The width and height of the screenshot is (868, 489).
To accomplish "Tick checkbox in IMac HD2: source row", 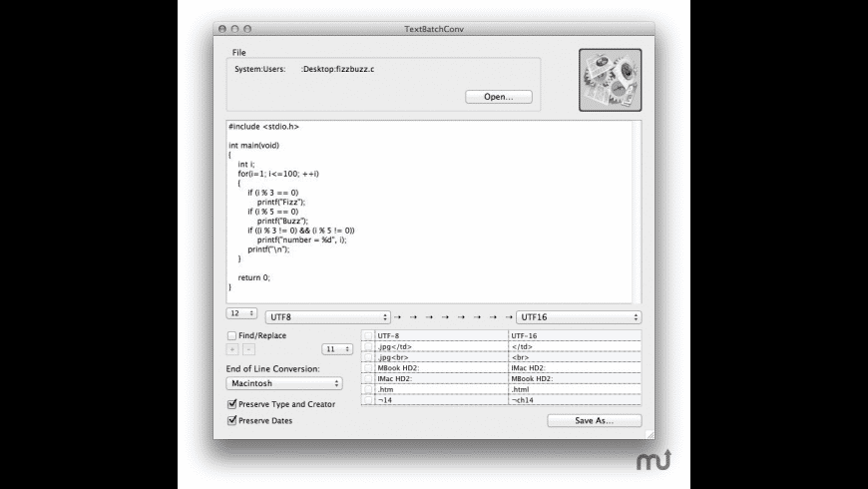I will click(368, 379).
